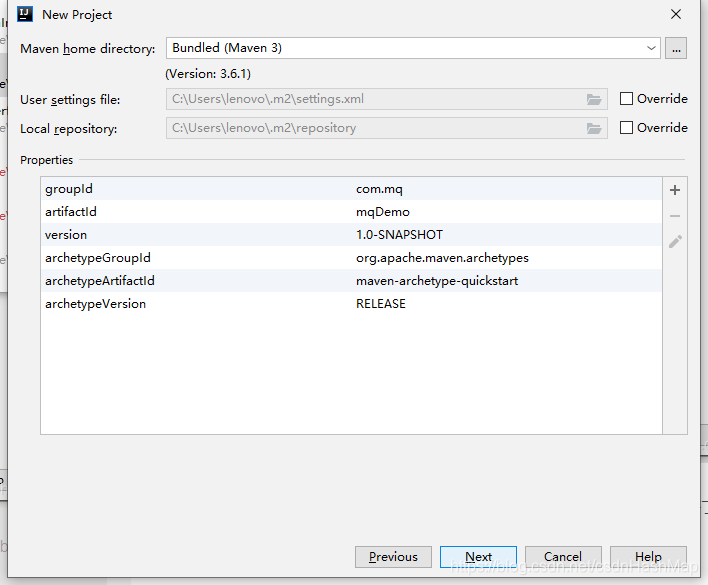Click the RELEASE value cell
Screen dimensions: 708x585
[381, 304]
